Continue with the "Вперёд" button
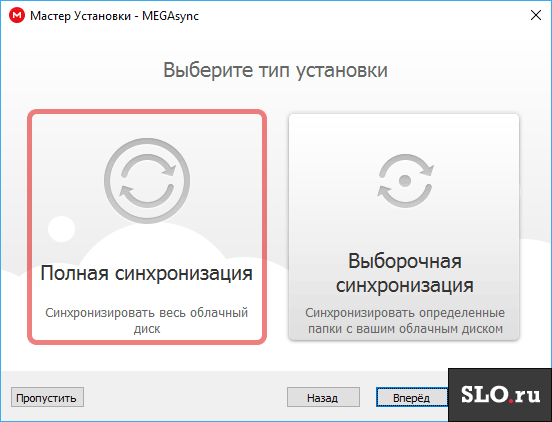 point(412,397)
